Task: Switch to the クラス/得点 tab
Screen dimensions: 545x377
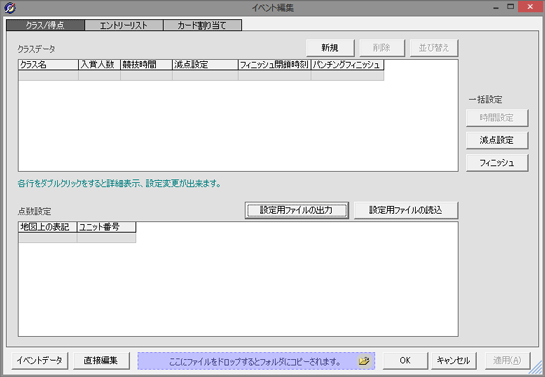Action: pos(45,25)
